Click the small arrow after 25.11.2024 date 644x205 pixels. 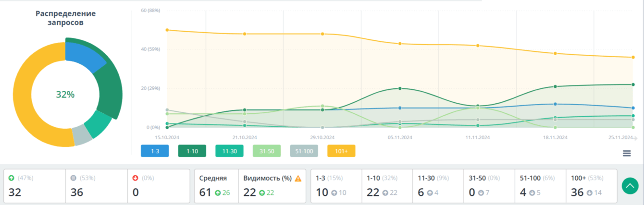click(636, 138)
